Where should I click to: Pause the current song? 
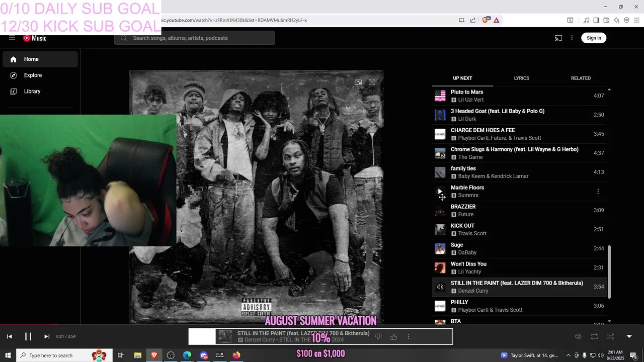[28, 336]
